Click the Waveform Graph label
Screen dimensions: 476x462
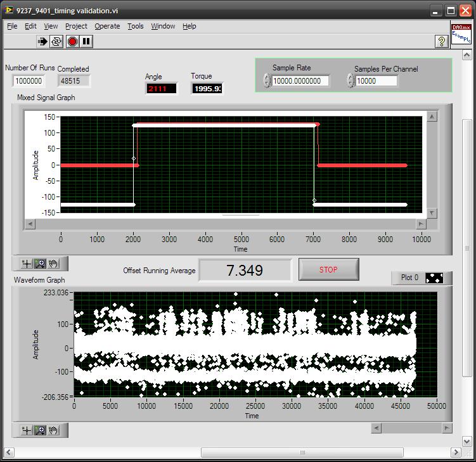pos(39,280)
